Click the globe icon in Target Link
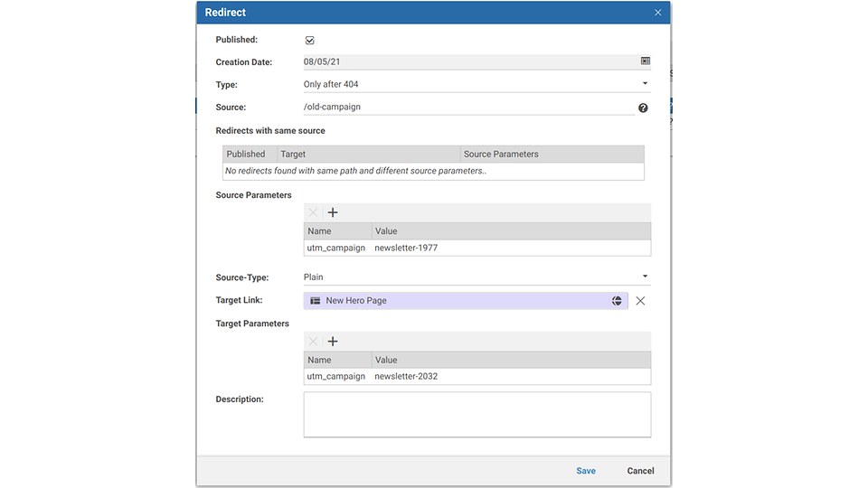The image size is (868, 488). click(617, 300)
